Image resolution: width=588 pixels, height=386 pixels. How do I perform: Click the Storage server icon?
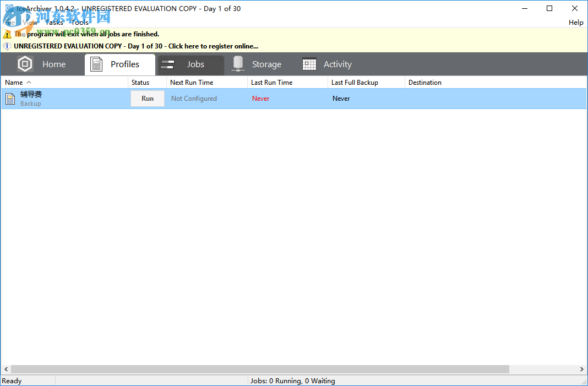[x=238, y=64]
